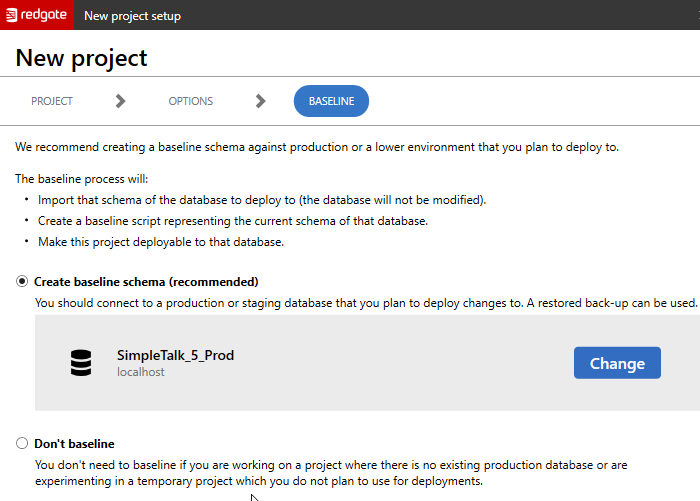Click the New project setup title text
This screenshot has height=501, width=700.
coord(133,15)
